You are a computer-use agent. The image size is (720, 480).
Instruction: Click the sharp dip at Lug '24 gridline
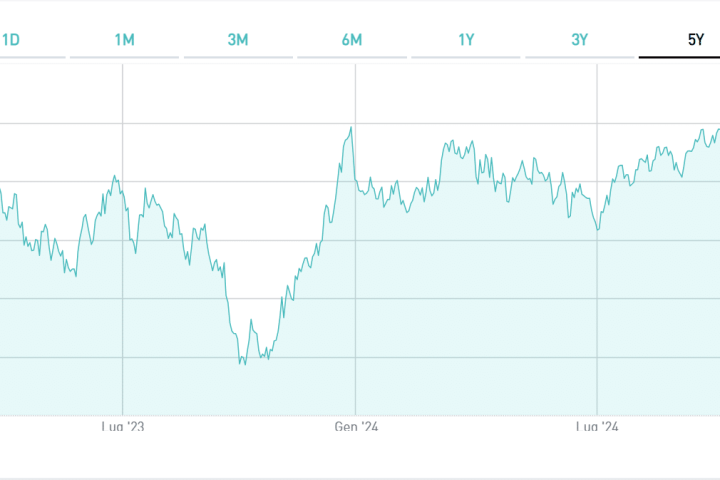coord(598,230)
